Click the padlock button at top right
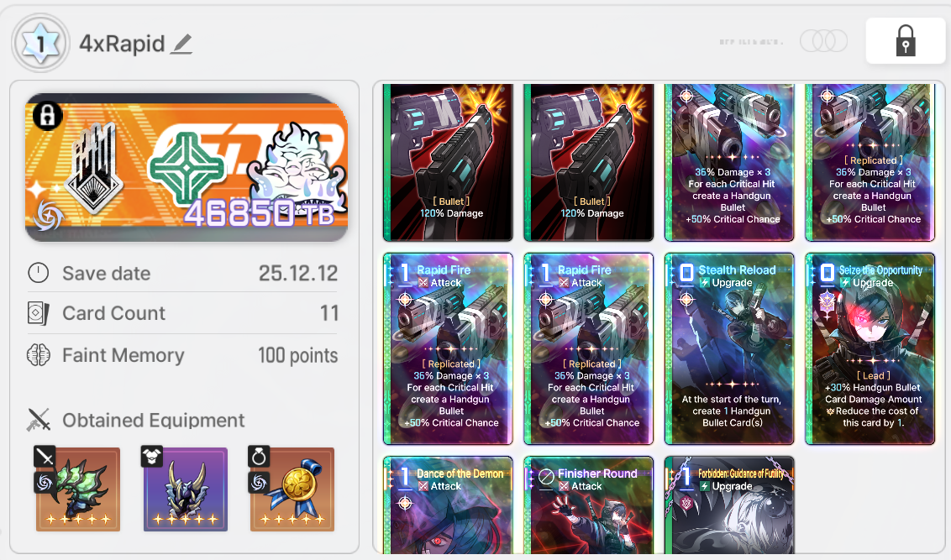The image size is (951, 560). tap(905, 40)
